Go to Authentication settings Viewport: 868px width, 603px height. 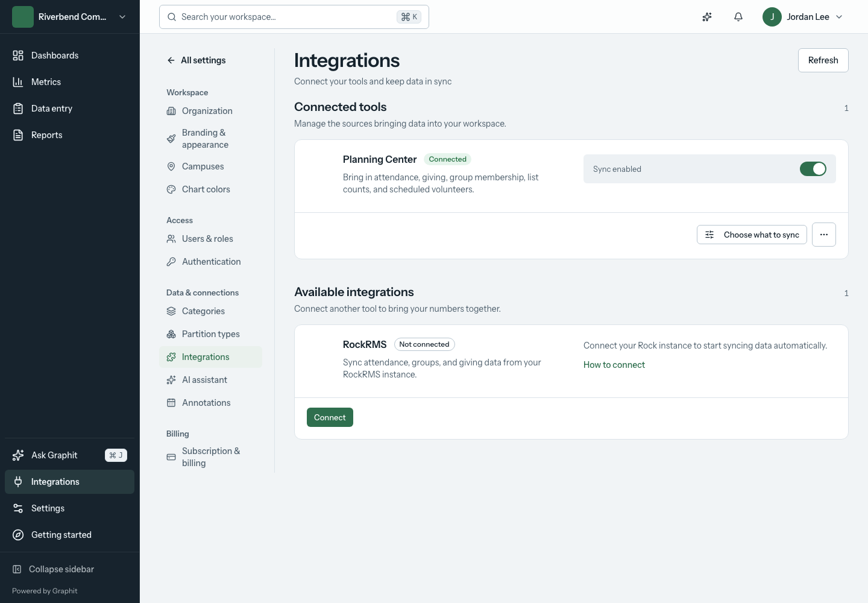tap(211, 262)
